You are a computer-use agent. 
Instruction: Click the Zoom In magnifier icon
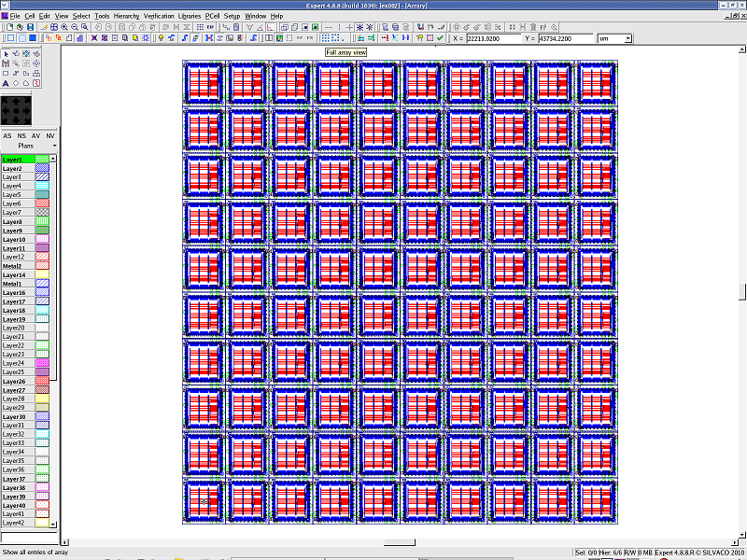64,27
